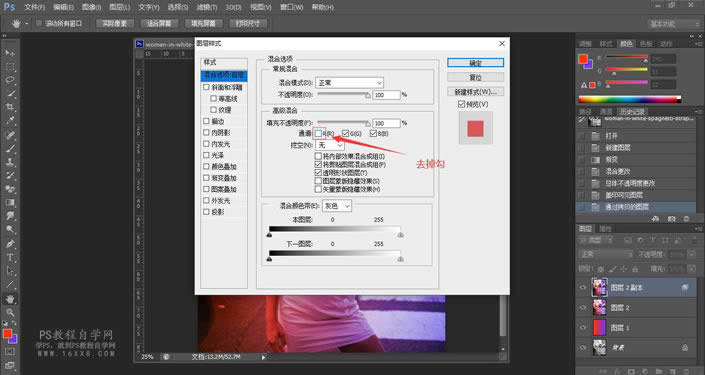This screenshot has height=375, width=705.
Task: Select the Crop tool
Action: pyautogui.click(x=10, y=107)
